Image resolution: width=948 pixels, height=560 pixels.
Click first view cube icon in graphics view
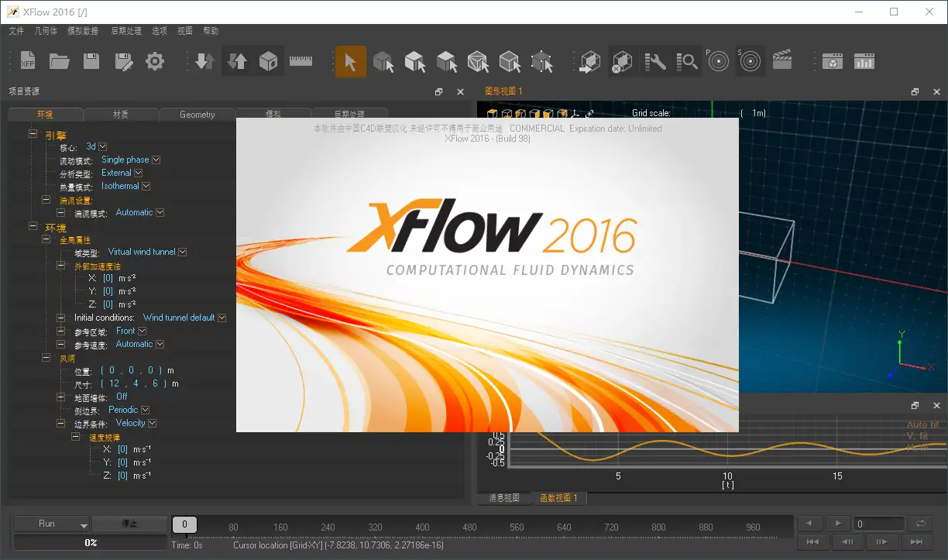point(492,114)
